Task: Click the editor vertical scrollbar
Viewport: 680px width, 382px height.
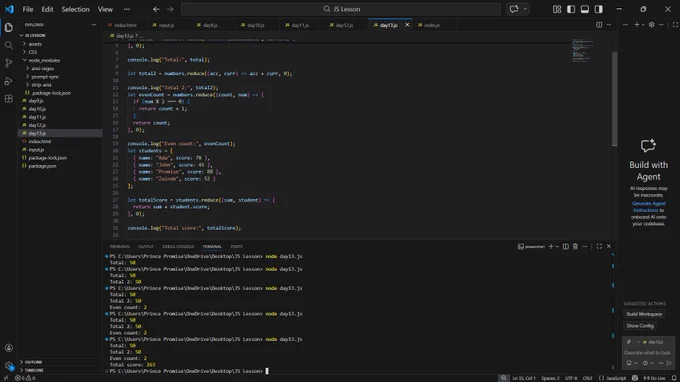Action: pyautogui.click(x=614, y=98)
